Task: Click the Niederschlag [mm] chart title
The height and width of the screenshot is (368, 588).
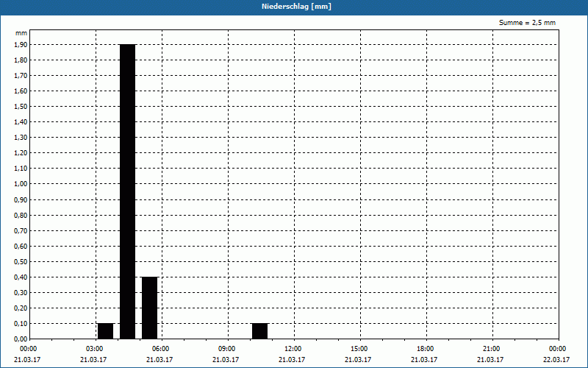Action: pyautogui.click(x=296, y=7)
